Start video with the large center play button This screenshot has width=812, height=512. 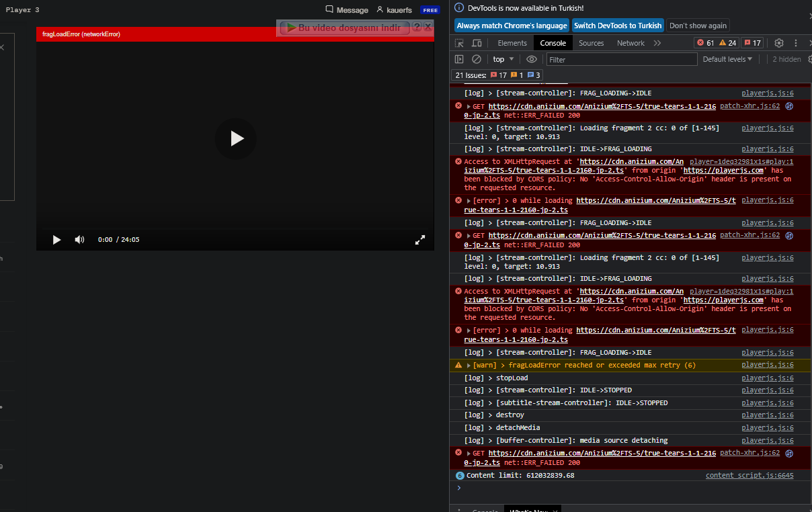(x=235, y=138)
